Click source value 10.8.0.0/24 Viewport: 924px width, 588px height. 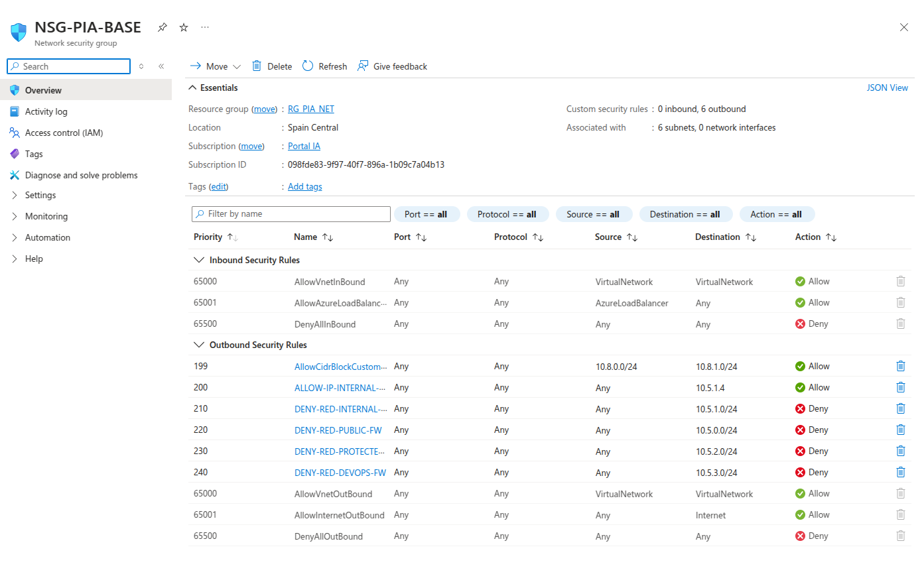point(616,367)
